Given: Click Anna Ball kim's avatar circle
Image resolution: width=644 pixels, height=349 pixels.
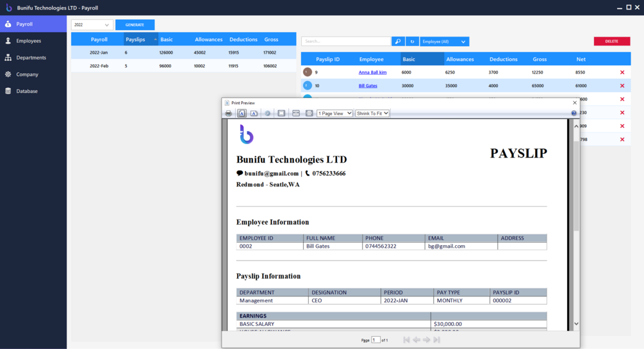Looking at the screenshot, I should click(307, 72).
